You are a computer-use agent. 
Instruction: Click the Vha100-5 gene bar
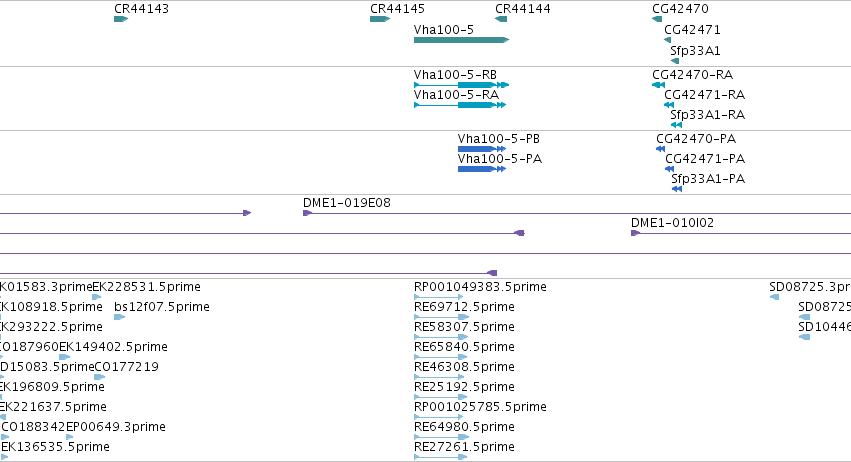(461, 40)
